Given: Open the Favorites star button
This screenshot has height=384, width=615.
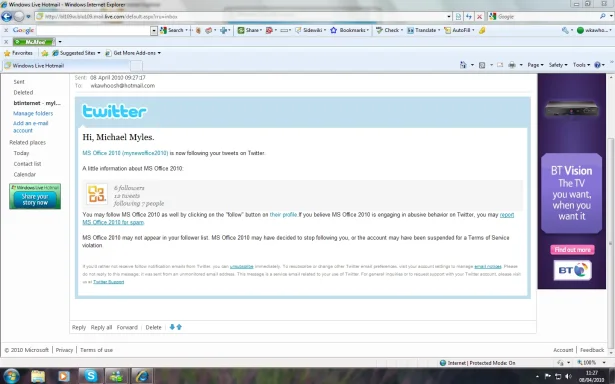Looking at the screenshot, I should click(x=18, y=53).
